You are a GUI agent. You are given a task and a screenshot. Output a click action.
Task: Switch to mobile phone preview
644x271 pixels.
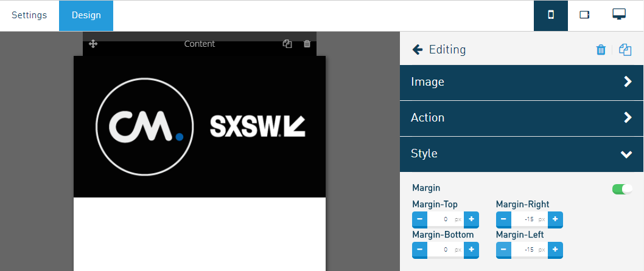coord(551,16)
